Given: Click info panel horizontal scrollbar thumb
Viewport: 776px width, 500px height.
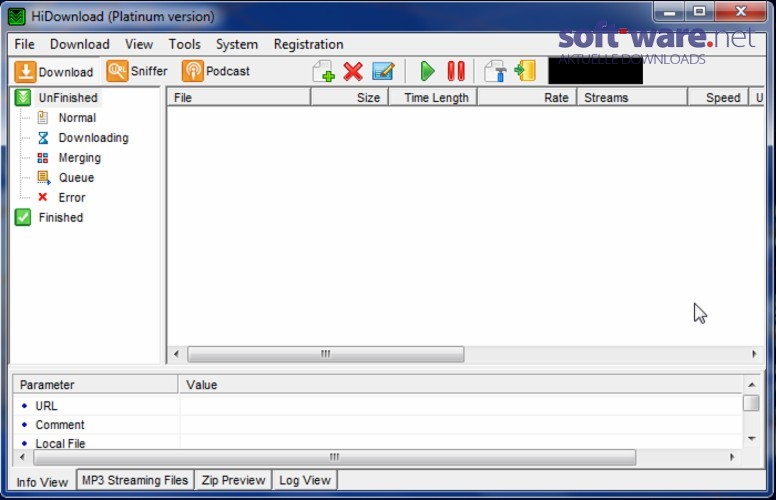Looking at the screenshot, I should tap(335, 457).
